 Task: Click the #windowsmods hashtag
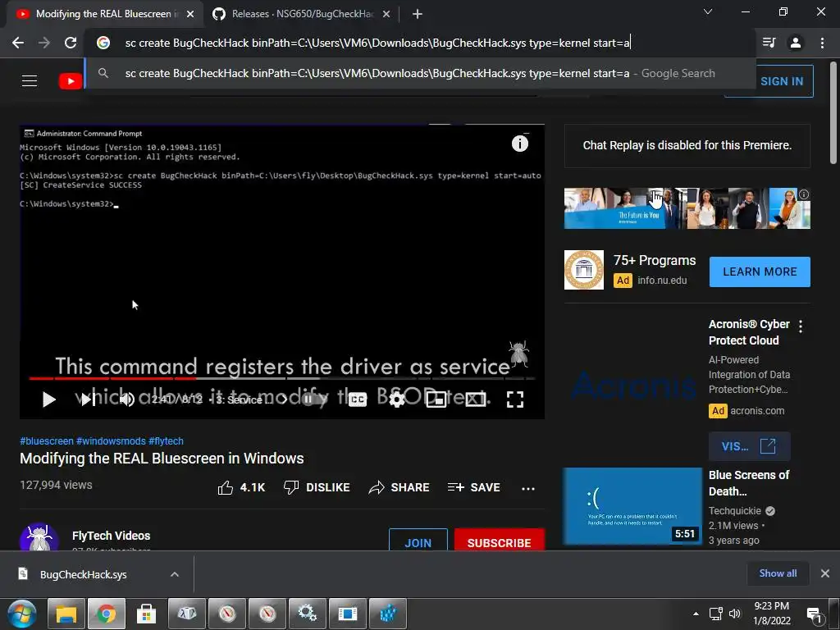[x=111, y=441]
